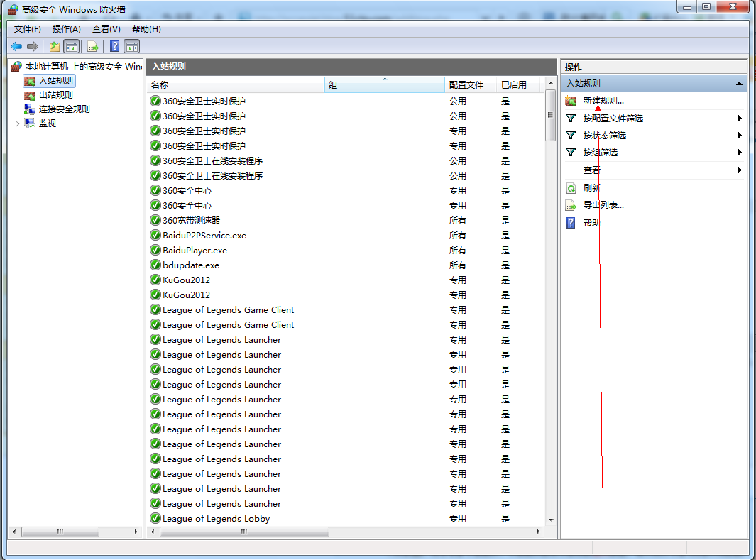Click the 出站规则 tree icon

coord(30,95)
